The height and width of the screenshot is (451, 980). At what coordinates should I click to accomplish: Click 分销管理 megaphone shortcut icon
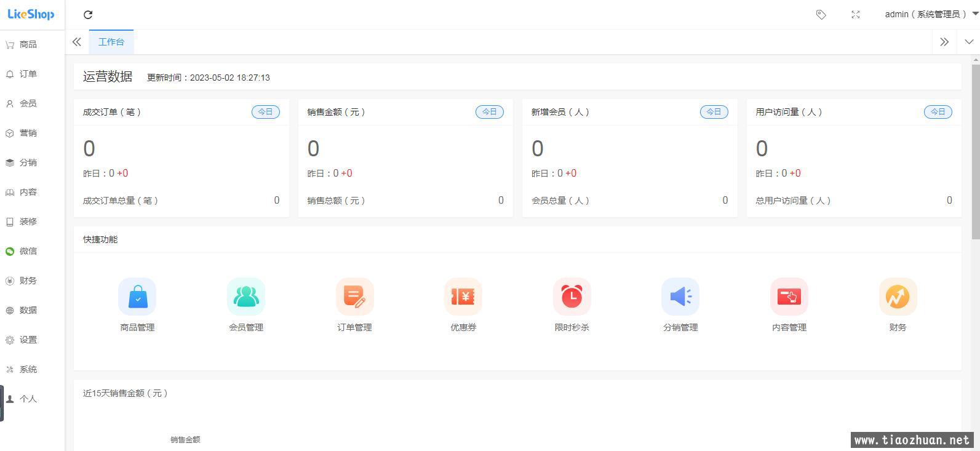(x=680, y=297)
